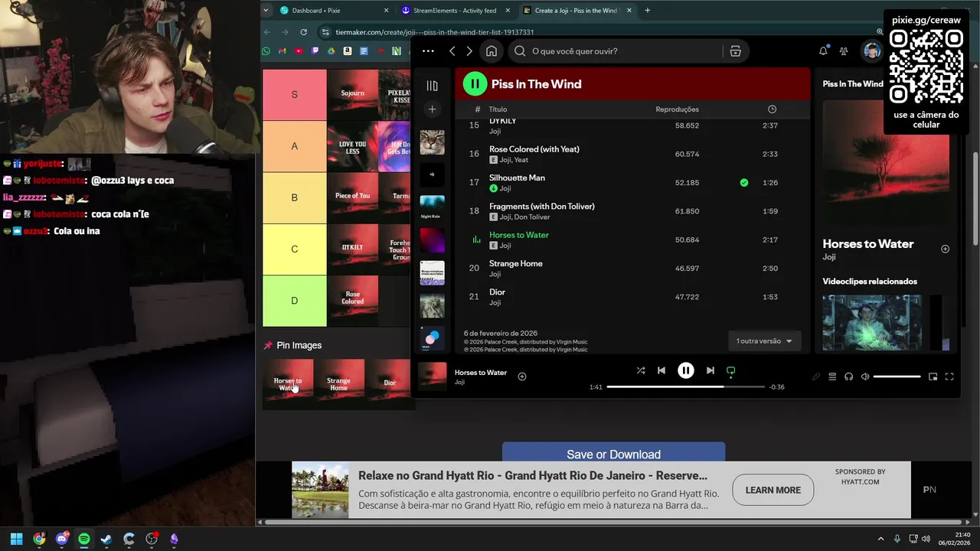Click the Save or Download button

(x=613, y=455)
